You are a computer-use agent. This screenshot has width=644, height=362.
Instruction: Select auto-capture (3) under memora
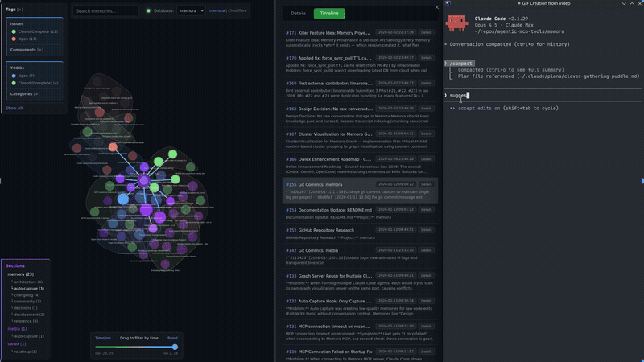tap(28, 289)
